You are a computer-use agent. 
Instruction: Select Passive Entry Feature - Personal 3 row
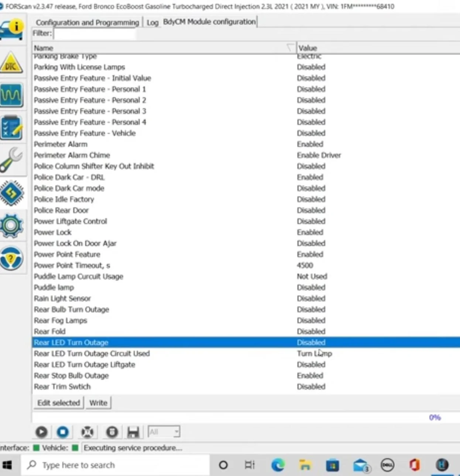tap(246, 111)
